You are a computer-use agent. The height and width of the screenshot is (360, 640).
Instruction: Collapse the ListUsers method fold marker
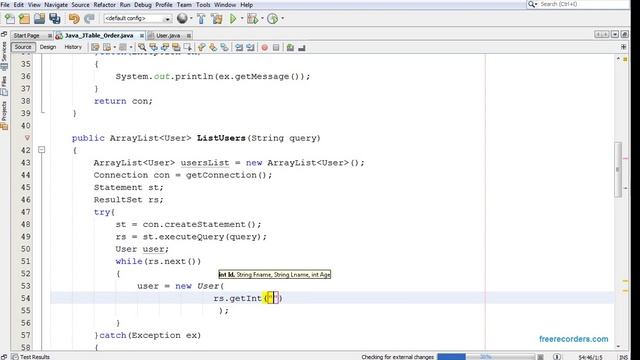coord(42,150)
